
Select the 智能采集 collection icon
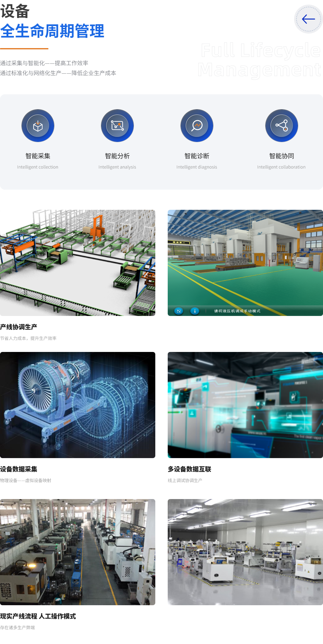[38, 126]
